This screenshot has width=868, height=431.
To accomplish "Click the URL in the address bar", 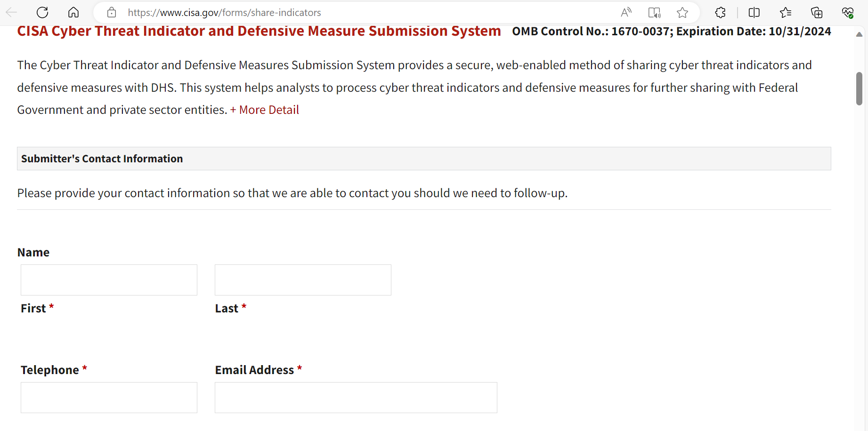I will (x=224, y=13).
